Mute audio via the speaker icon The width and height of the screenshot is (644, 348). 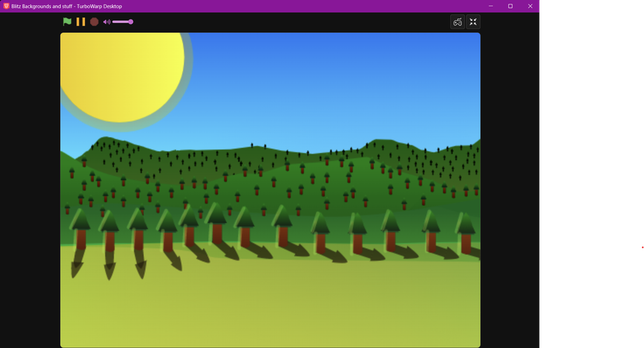107,21
